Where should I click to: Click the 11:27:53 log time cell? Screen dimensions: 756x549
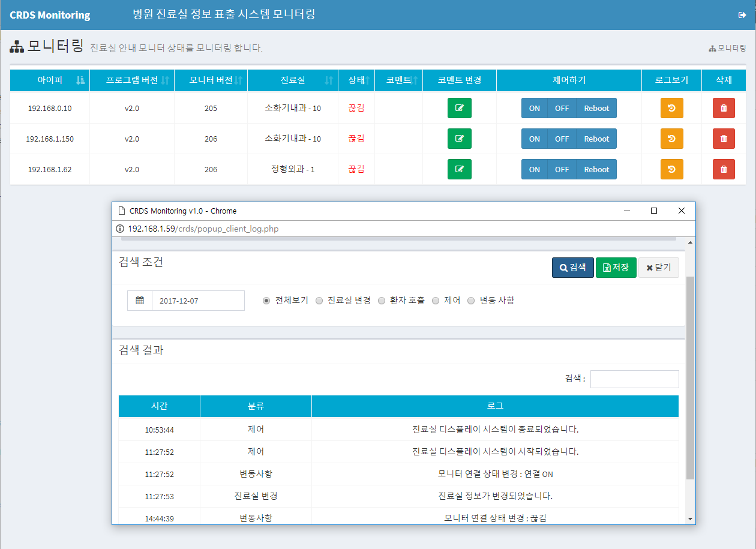pyautogui.click(x=159, y=496)
